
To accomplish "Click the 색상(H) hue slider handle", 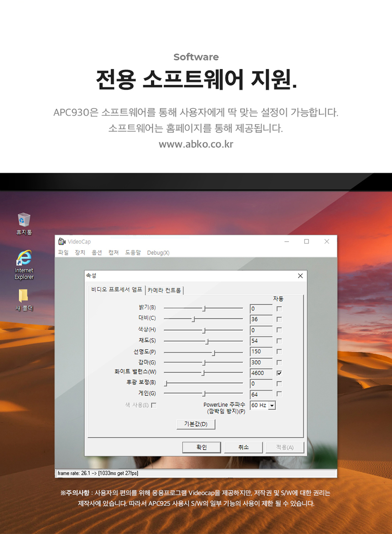I will pyautogui.click(x=204, y=330).
